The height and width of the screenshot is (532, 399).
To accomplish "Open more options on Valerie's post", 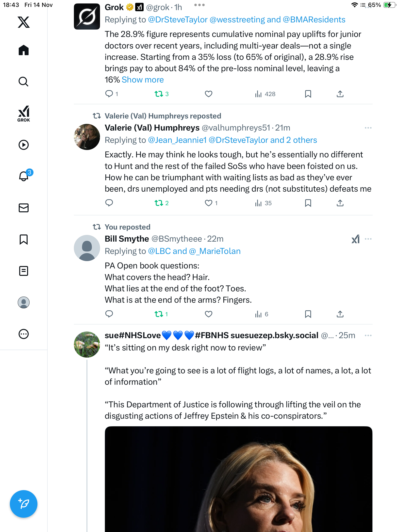I will point(368,128).
